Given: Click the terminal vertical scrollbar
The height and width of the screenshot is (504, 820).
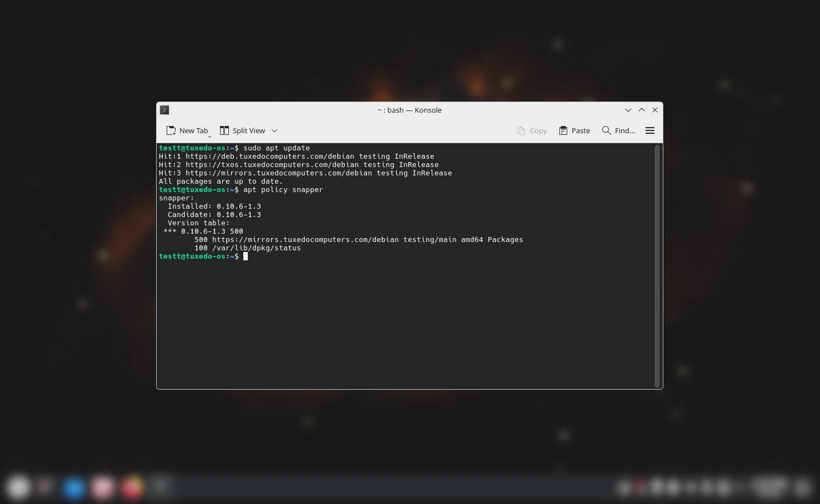Looking at the screenshot, I should point(657,266).
